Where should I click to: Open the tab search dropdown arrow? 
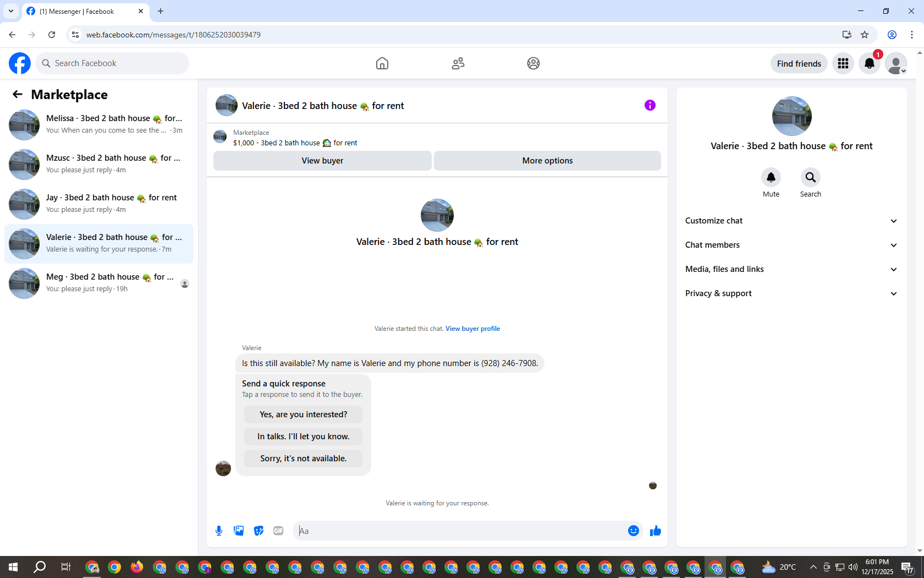coord(11,11)
